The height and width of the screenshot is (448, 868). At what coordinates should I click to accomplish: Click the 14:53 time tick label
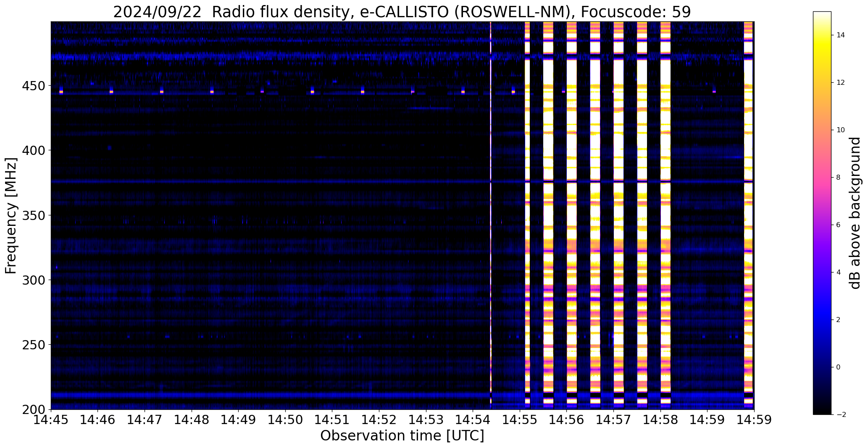[426, 420]
